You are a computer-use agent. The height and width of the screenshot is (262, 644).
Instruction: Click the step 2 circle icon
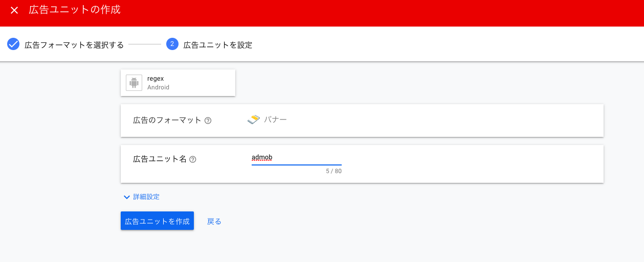pyautogui.click(x=172, y=44)
